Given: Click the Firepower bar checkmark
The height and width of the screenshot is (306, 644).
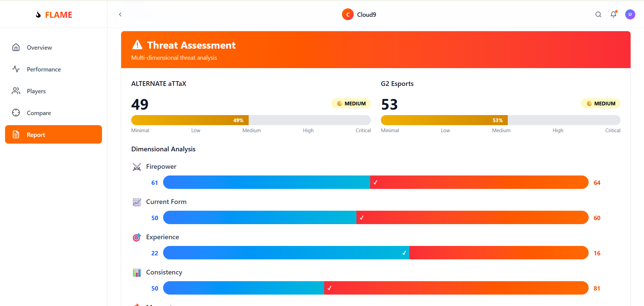Looking at the screenshot, I should 375,182.
